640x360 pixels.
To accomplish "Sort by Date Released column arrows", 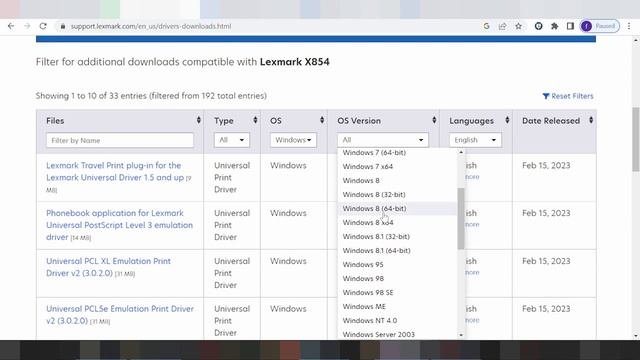I will coord(591,120).
